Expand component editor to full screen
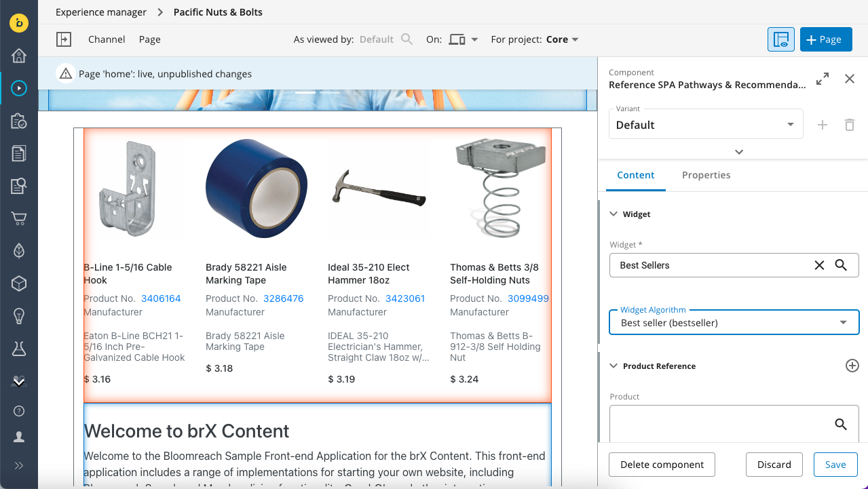Screen dimensions: 868x489 823,79
